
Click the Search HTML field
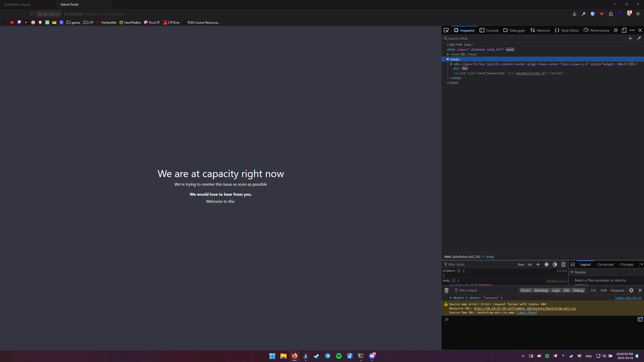(533, 39)
